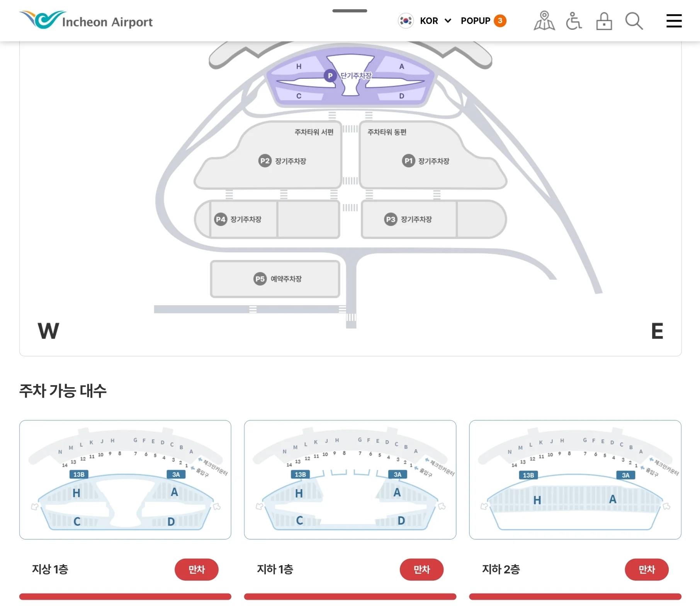Click the 만차 badge for 지상 1층
Image resolution: width=700 pixels, height=607 pixels.
[x=196, y=569]
